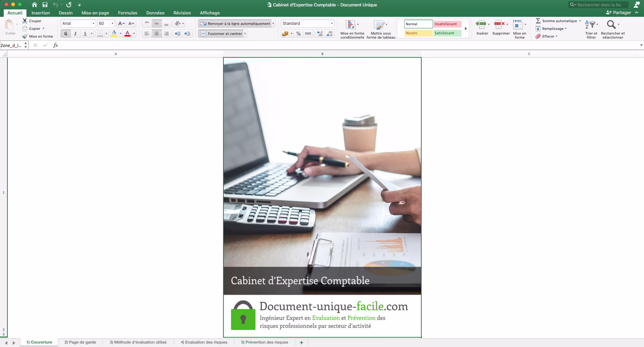Click the Home icon in title bar
The width and height of the screenshot is (644, 347).
(x=35, y=5)
